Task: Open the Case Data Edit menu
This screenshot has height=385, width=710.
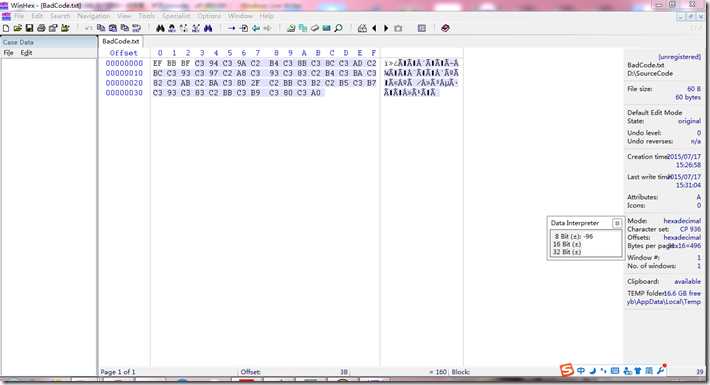Action: 26,53
